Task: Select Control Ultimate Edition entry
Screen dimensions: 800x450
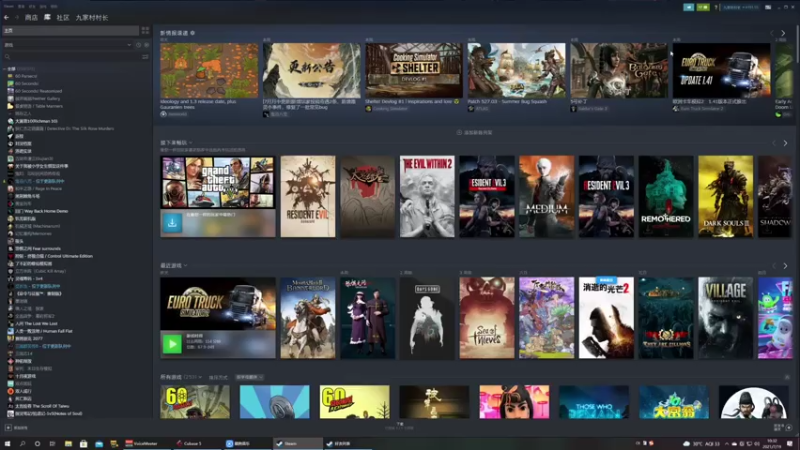Action: (50, 256)
